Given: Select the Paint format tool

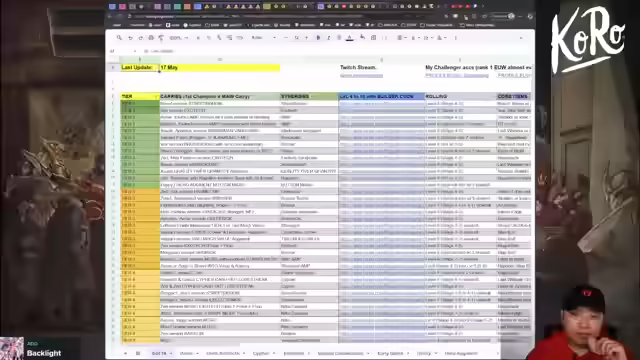Looking at the screenshot, I should pyautogui.click(x=161, y=38).
